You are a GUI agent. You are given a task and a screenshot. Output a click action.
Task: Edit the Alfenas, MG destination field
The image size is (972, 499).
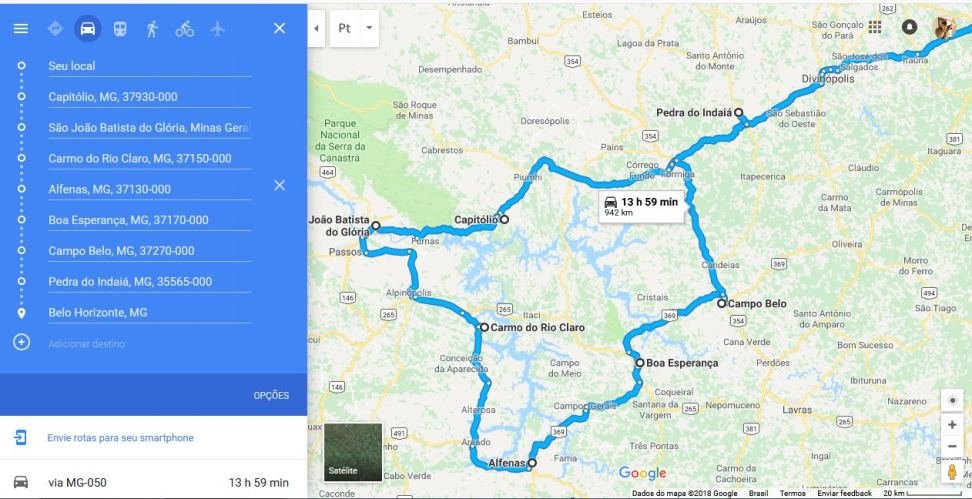pos(150,189)
